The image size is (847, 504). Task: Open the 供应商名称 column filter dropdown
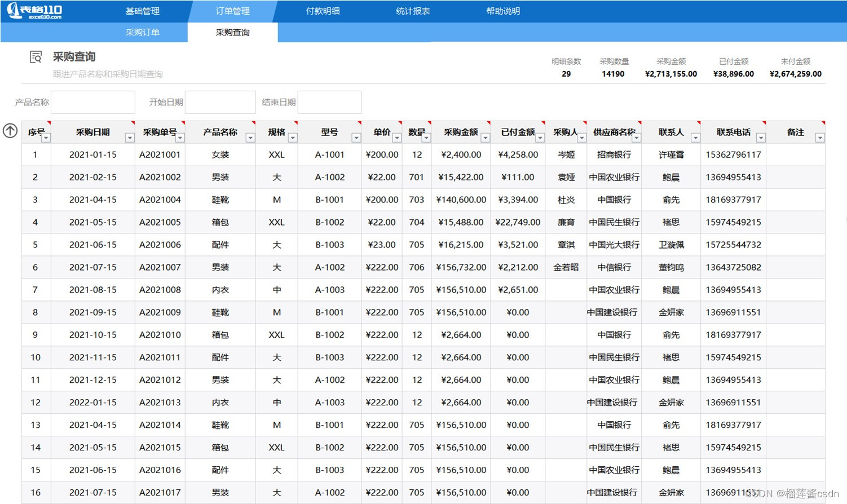coord(636,138)
